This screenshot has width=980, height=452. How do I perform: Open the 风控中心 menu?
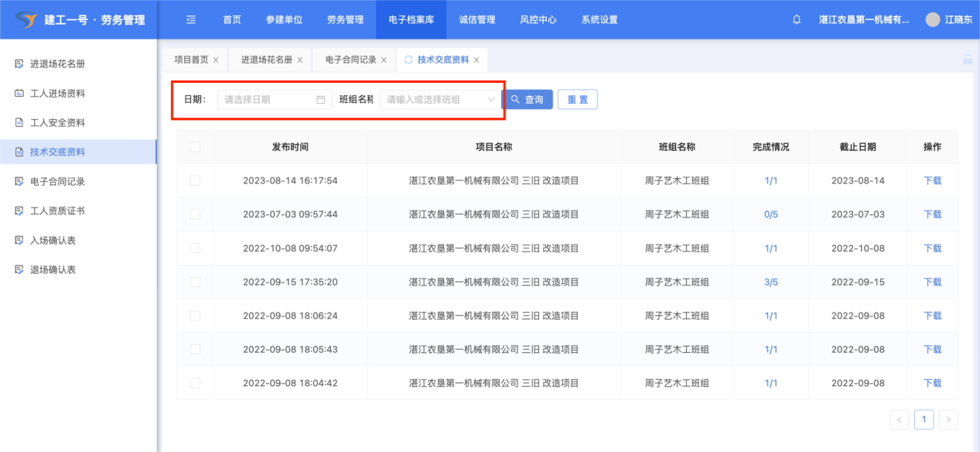tap(538, 20)
